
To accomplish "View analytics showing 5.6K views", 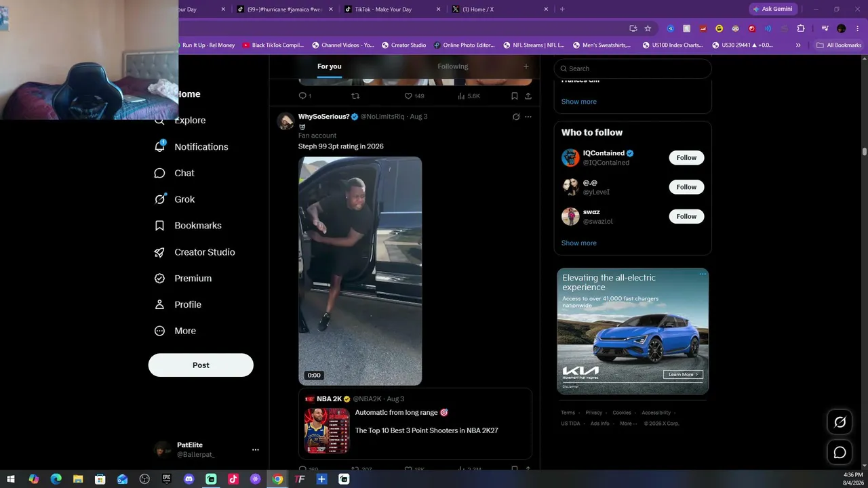I will point(469,96).
